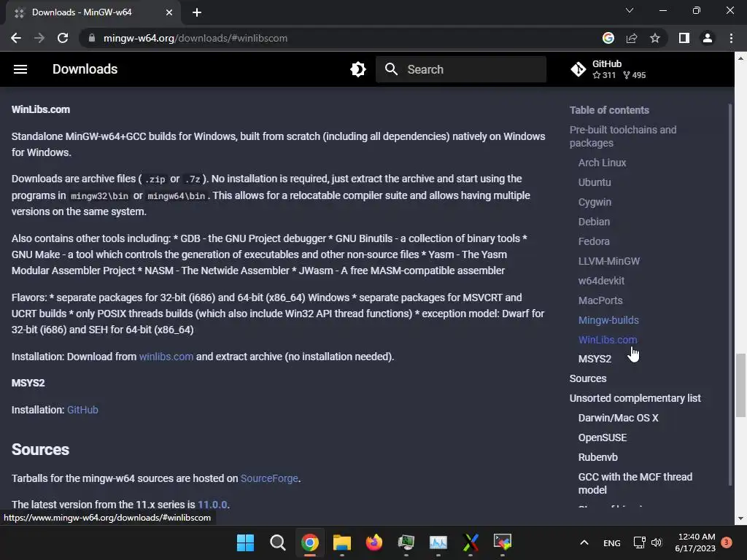747x560 pixels.
Task: Go to Ubuntu in contents
Action: click(x=595, y=182)
